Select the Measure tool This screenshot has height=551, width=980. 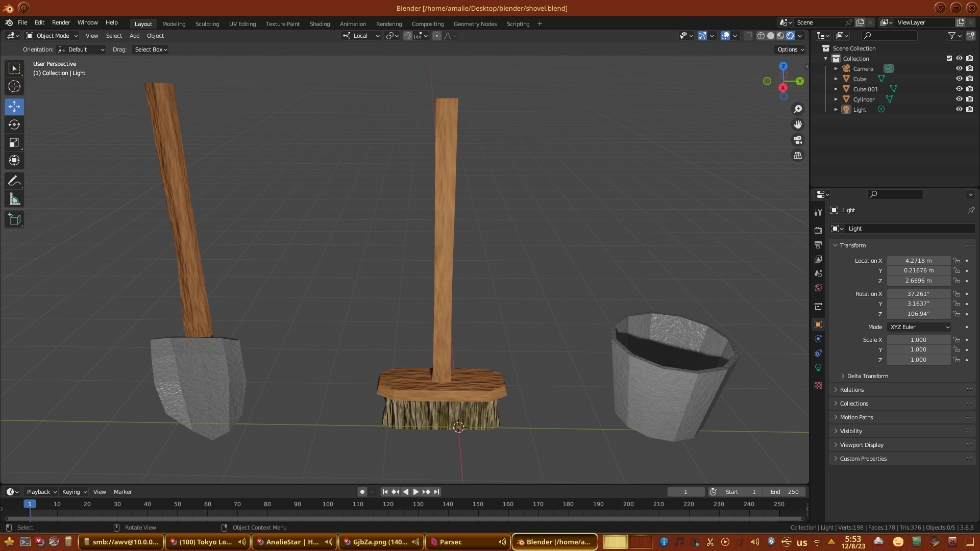point(14,199)
